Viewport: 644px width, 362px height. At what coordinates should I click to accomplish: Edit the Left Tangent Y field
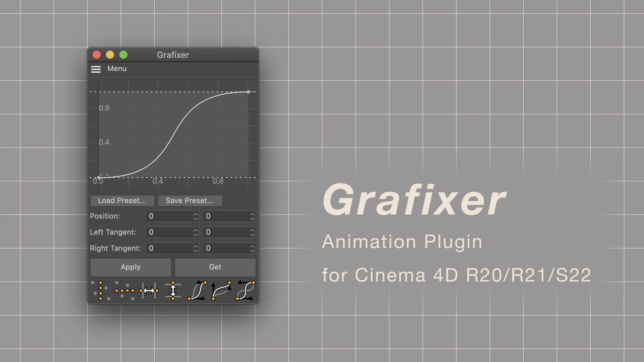click(228, 232)
